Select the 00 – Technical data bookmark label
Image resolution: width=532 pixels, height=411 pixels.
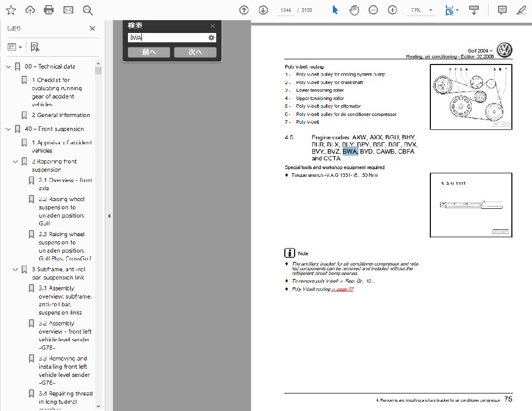[x=50, y=67]
